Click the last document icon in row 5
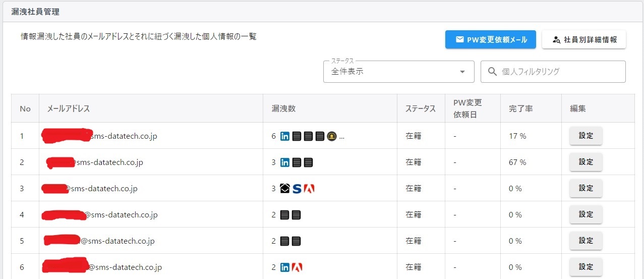The image size is (644, 279). (296, 241)
